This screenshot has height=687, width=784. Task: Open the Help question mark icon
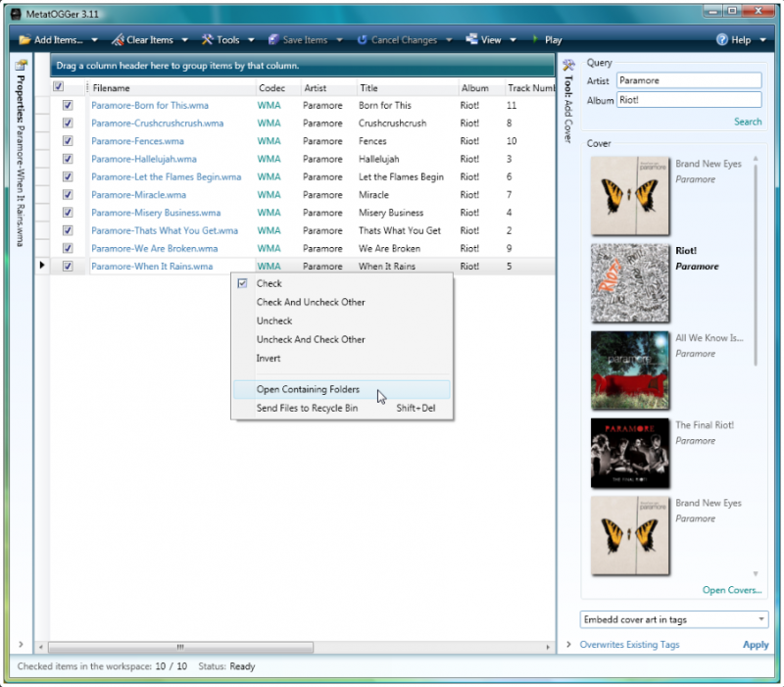(x=722, y=40)
